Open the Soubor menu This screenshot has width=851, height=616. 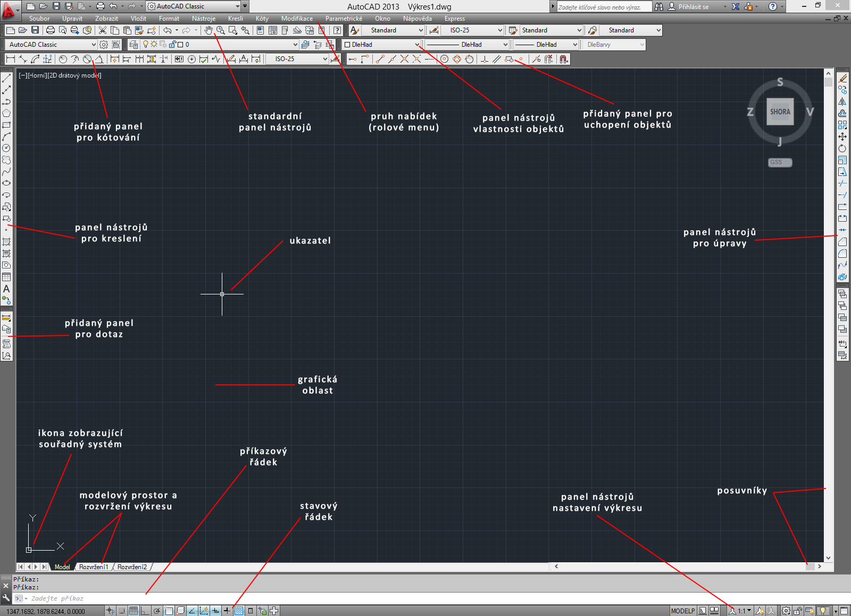coord(39,19)
